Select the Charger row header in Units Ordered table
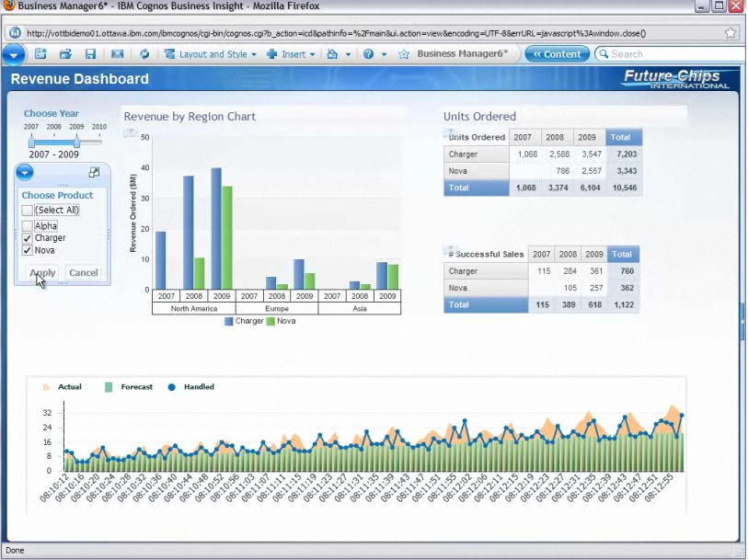 (477, 154)
